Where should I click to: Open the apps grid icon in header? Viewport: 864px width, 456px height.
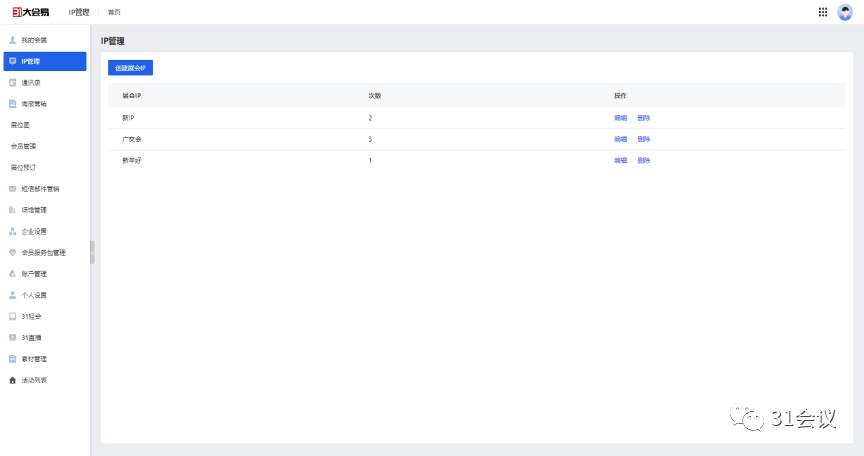[x=823, y=12]
